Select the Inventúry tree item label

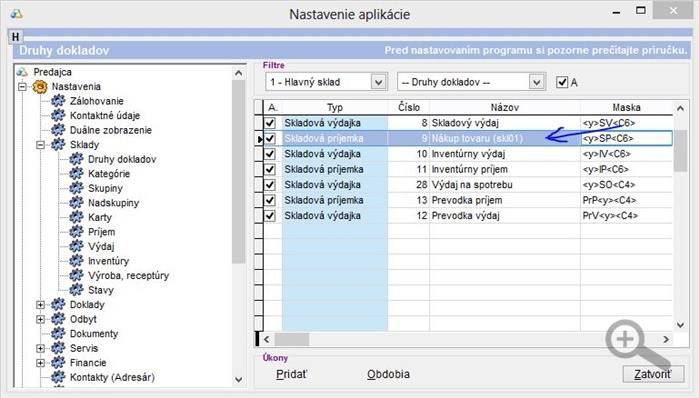point(108,261)
